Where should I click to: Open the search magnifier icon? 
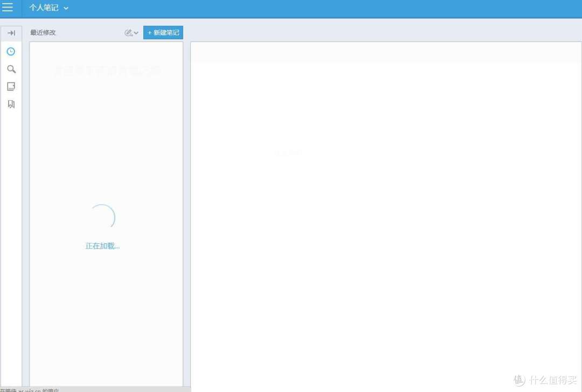[x=11, y=69]
